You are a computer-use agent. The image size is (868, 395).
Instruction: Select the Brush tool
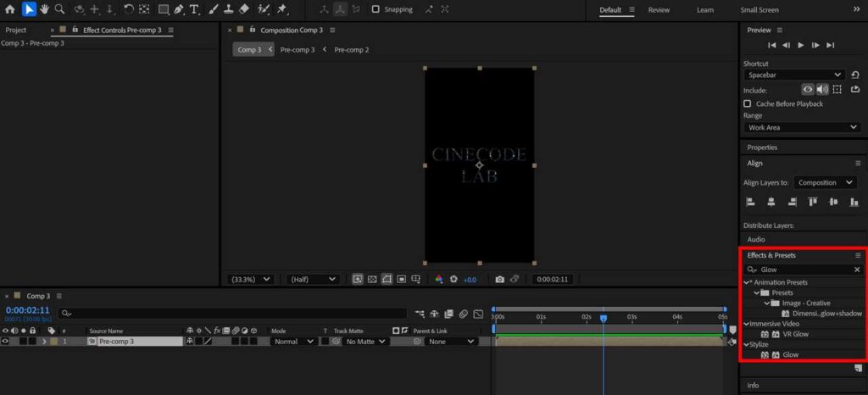coord(214,9)
